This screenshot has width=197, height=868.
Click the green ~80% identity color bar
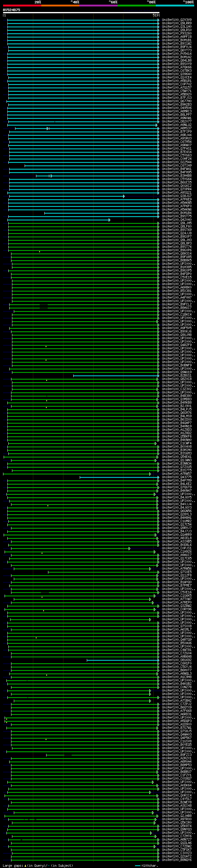pos(137,6)
